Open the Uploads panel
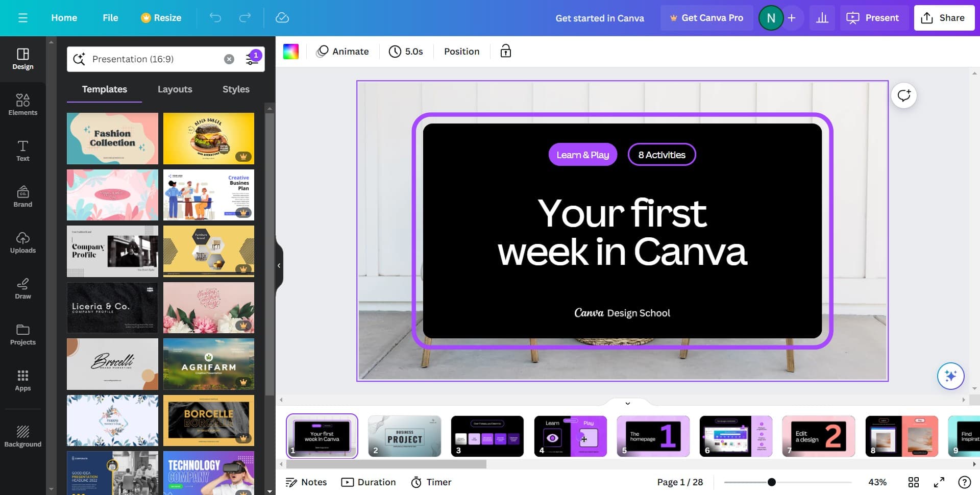Screen dimensions: 980x495 22,242
